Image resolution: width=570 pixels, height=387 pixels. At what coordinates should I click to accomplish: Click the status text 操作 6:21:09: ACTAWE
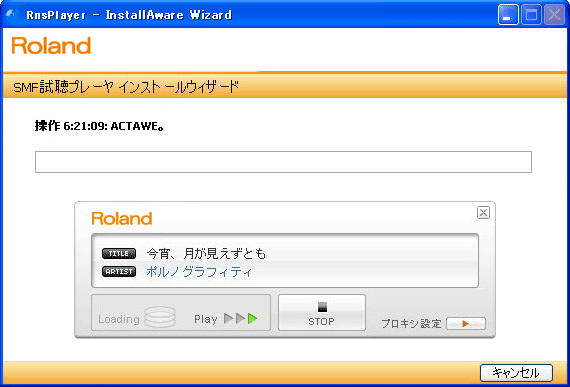tap(100, 126)
